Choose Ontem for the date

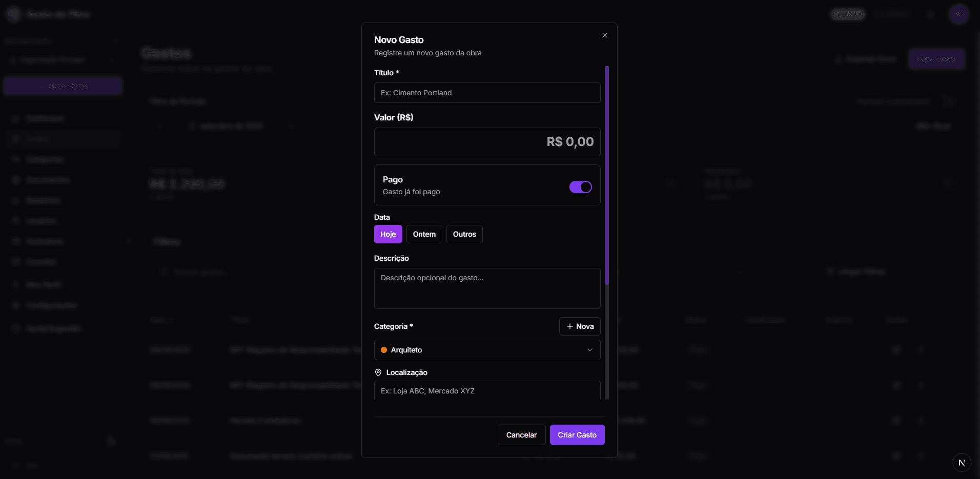(x=424, y=234)
